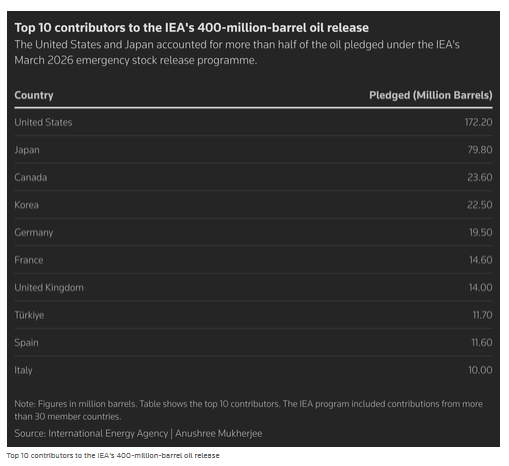
Task: Click the Pledged (Million Barrels) column header
Action: click(430, 95)
